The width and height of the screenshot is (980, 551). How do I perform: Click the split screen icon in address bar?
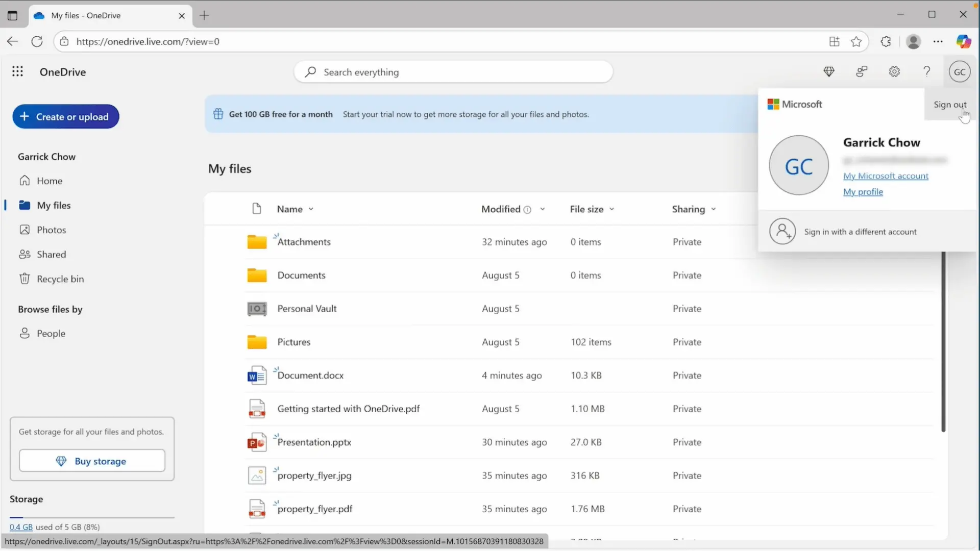coord(835,41)
